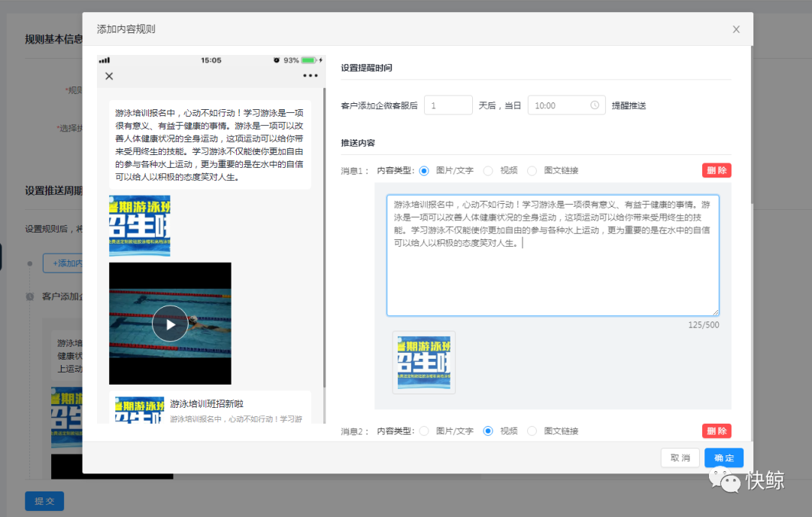The width and height of the screenshot is (812, 517).
Task: Open the three-dot menu in phone preview
Action: pos(311,76)
